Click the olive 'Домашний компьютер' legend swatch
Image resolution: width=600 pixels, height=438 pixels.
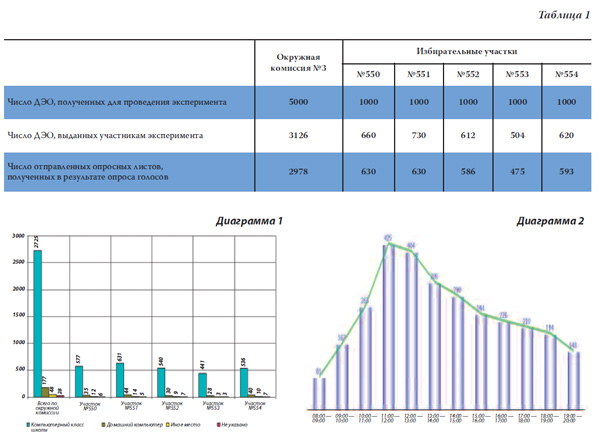tap(103, 423)
